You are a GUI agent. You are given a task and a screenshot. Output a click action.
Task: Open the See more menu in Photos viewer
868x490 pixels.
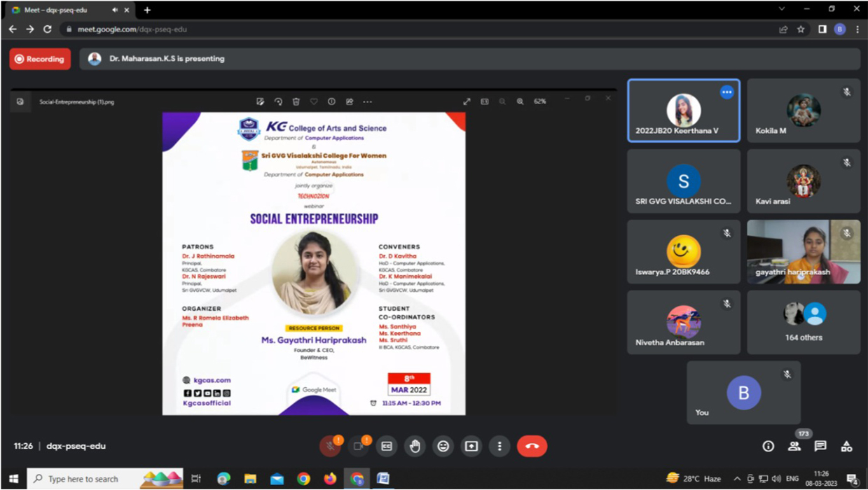tap(367, 101)
